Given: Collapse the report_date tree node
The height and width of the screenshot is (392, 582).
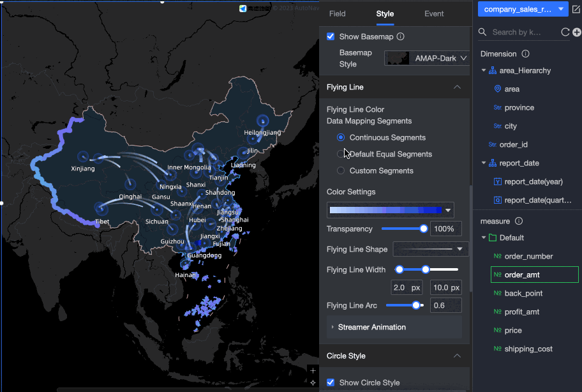Looking at the screenshot, I should 484,163.
